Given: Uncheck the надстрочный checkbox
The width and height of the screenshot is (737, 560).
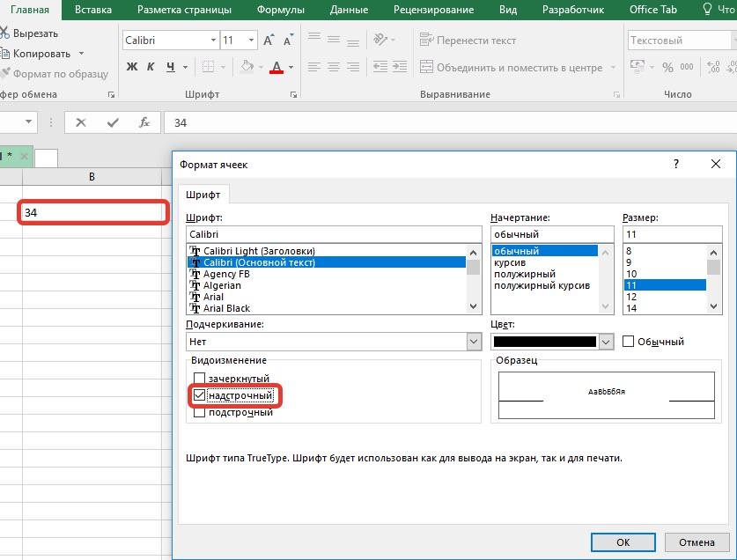Looking at the screenshot, I should tap(200, 396).
